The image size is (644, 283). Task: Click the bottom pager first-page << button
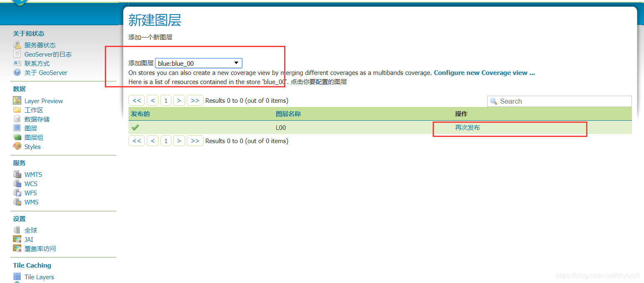pos(136,141)
